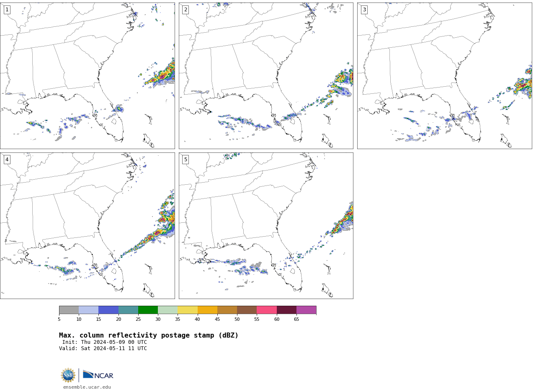Screen dimensions: 536x392
Task: Click the colorbar tick label 35
Action: (178, 320)
